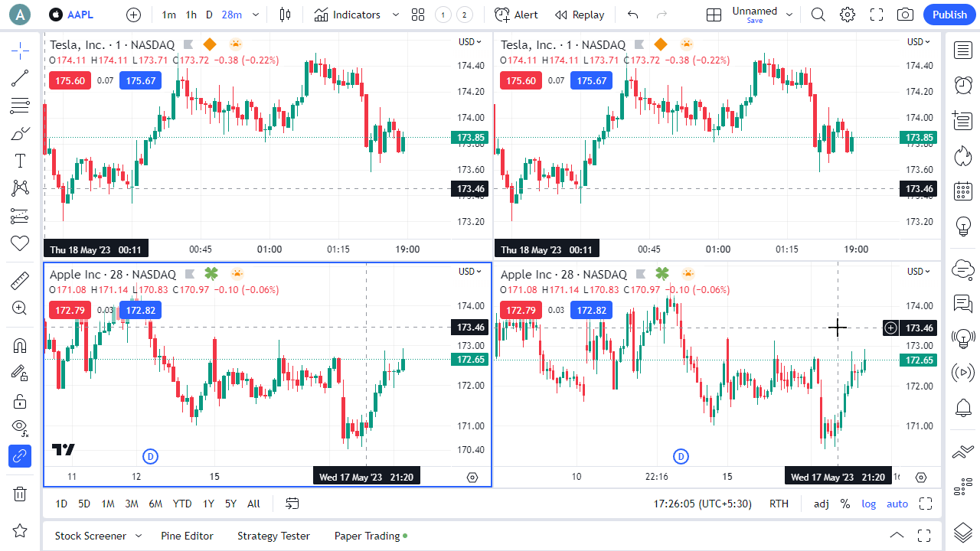Select the Text drawing tool
Image resolution: width=980 pixels, height=551 pixels.
[x=20, y=160]
